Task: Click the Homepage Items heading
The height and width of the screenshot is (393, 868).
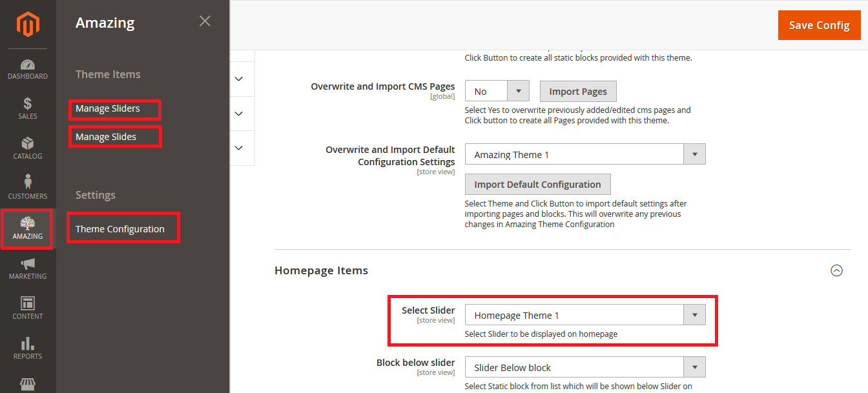Action: point(321,270)
